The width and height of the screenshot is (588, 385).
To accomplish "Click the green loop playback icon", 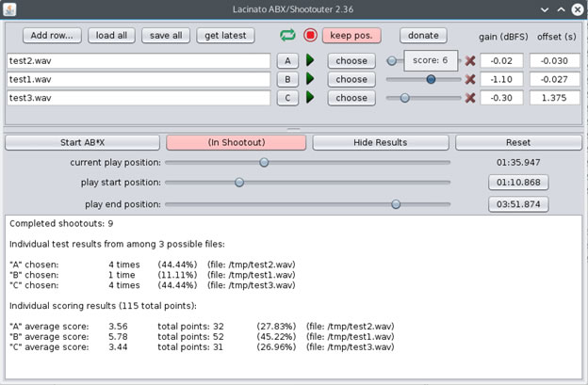I will [287, 36].
